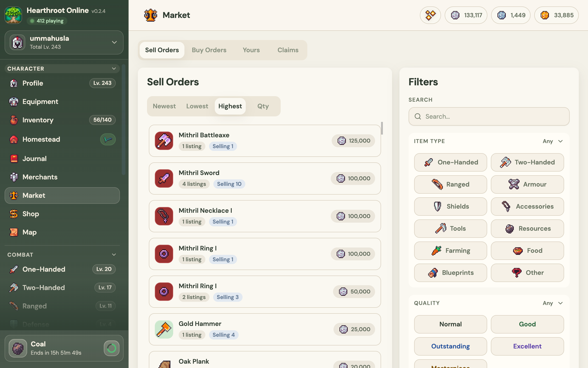Open Inventory in the sidebar
Image resolution: width=588 pixels, height=368 pixels.
(62, 120)
